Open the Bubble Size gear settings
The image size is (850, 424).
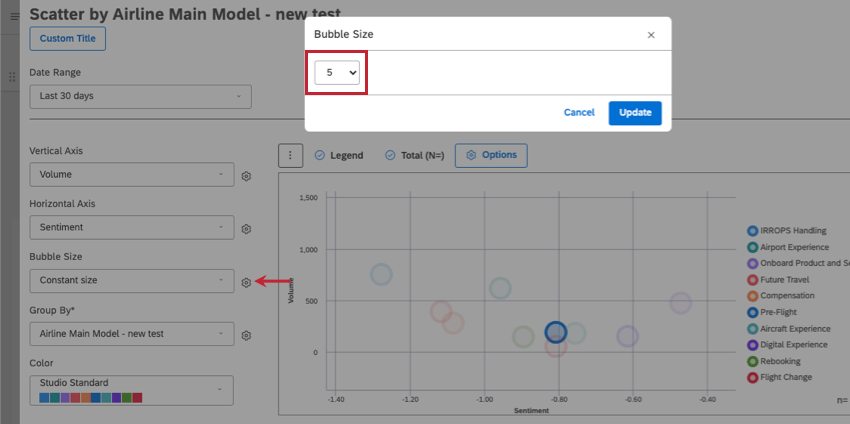pos(246,282)
